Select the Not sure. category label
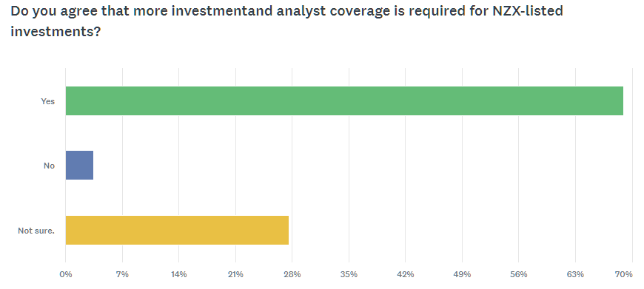The height and width of the screenshot is (289, 644). 36,231
